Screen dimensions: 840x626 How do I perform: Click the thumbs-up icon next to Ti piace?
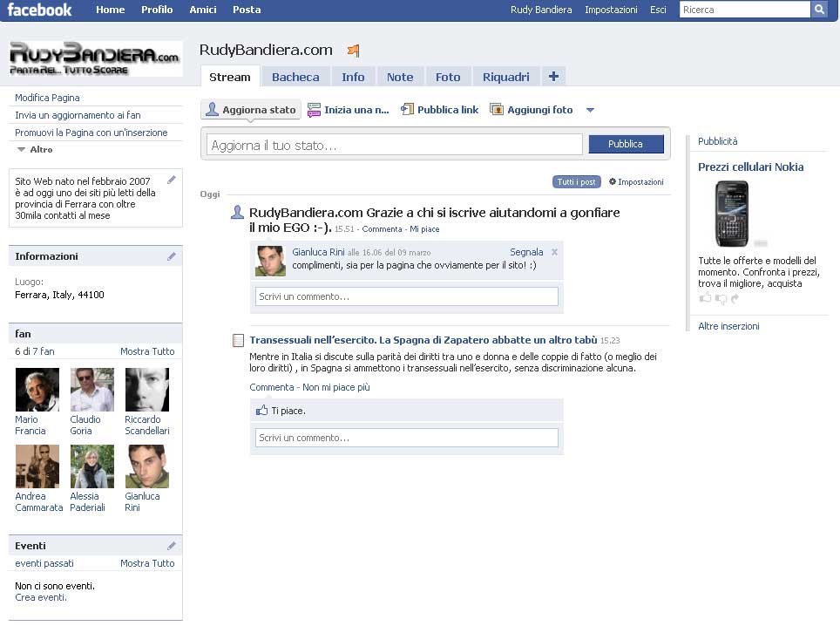(x=262, y=411)
